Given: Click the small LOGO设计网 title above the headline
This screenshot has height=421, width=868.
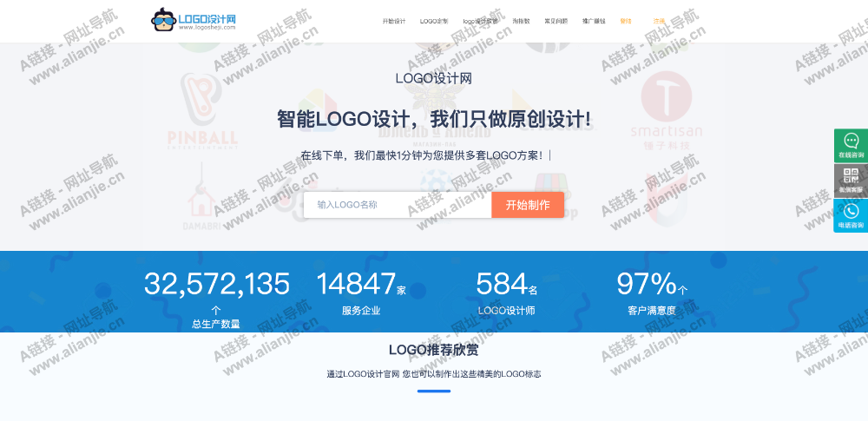Looking at the screenshot, I should (x=433, y=79).
